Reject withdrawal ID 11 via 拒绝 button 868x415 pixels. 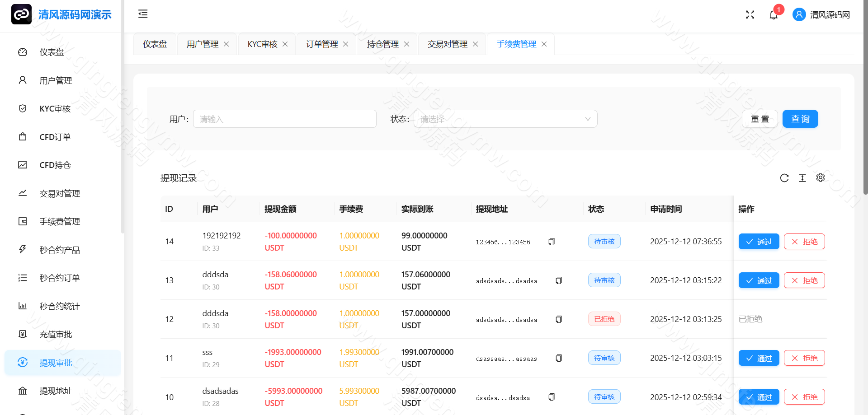click(804, 358)
